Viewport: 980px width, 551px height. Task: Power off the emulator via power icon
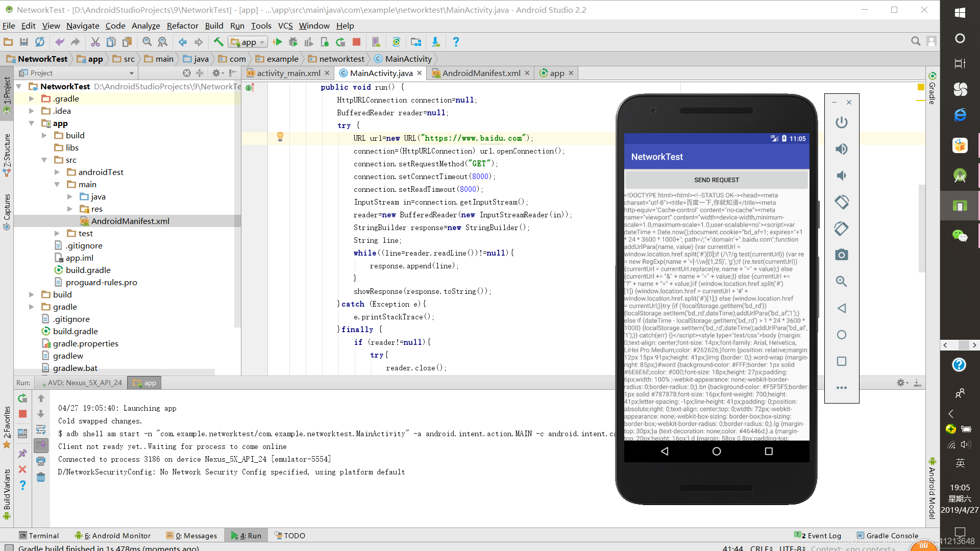(x=841, y=122)
